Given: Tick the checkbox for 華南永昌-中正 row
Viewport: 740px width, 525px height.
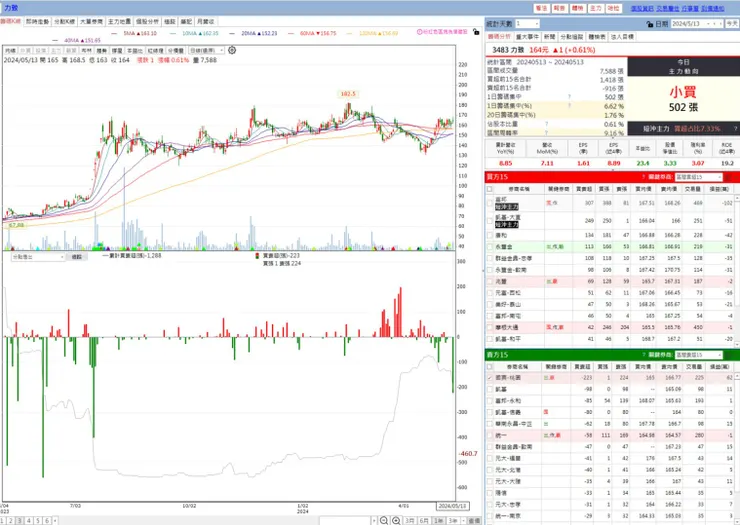Looking at the screenshot, I should (489, 424).
